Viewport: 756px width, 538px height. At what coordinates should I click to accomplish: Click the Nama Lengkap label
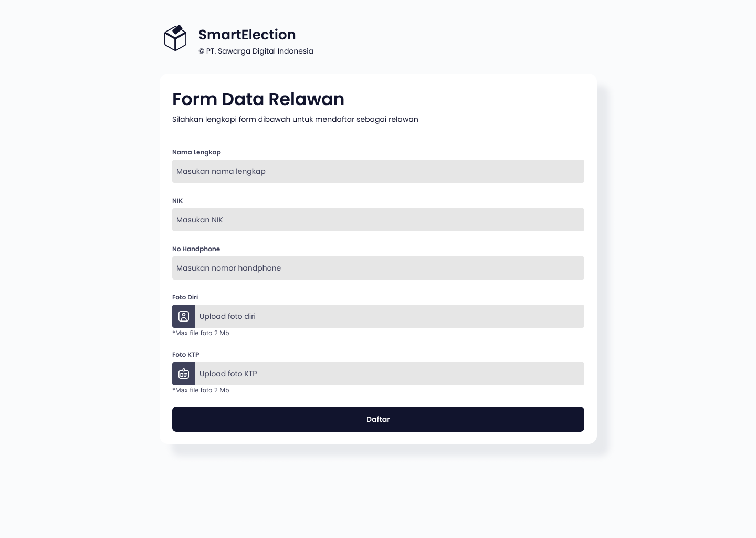[196, 152]
